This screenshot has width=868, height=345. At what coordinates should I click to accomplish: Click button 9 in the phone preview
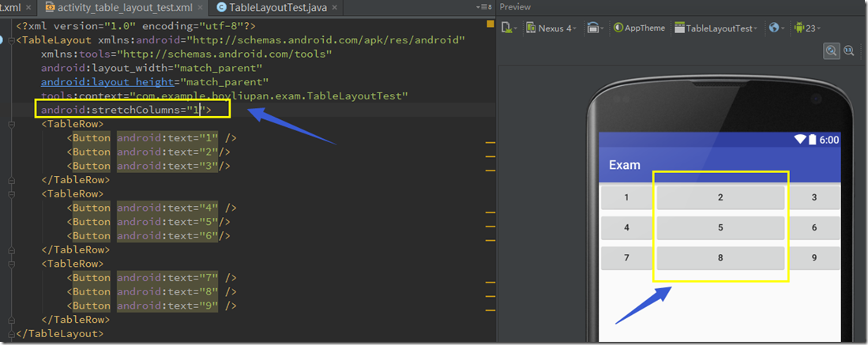(814, 258)
